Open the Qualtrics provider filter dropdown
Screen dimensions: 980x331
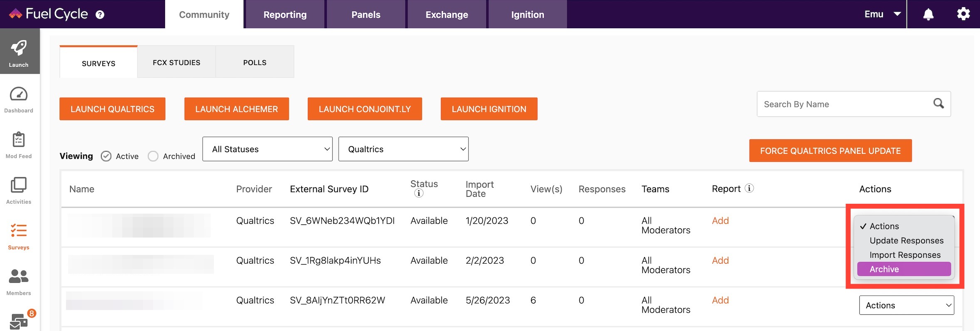(x=403, y=149)
